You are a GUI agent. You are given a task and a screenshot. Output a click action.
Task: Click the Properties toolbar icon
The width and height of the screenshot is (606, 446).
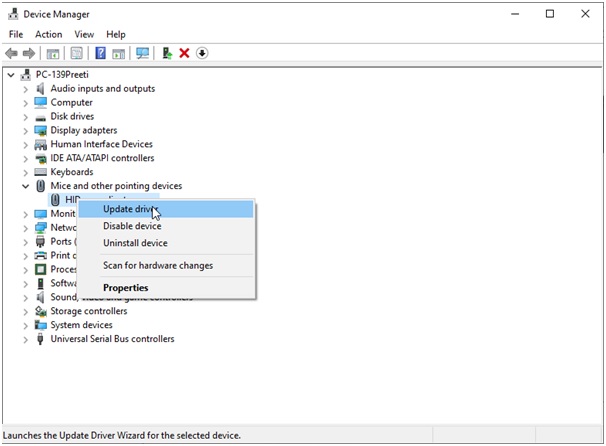(x=76, y=53)
